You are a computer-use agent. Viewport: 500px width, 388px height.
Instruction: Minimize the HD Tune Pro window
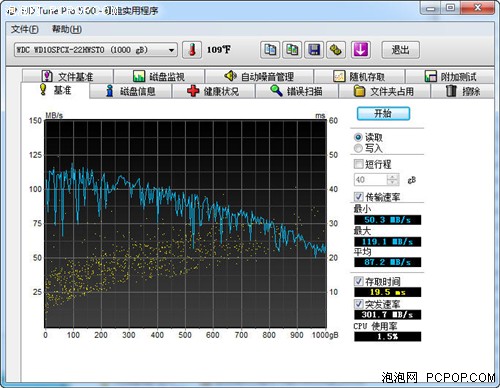click(430, 8)
